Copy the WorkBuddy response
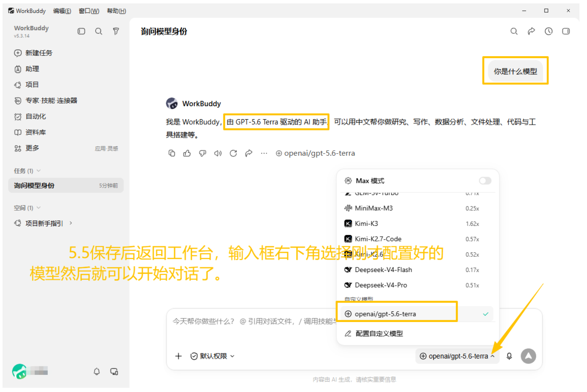This screenshot has height=392, width=587. (172, 153)
